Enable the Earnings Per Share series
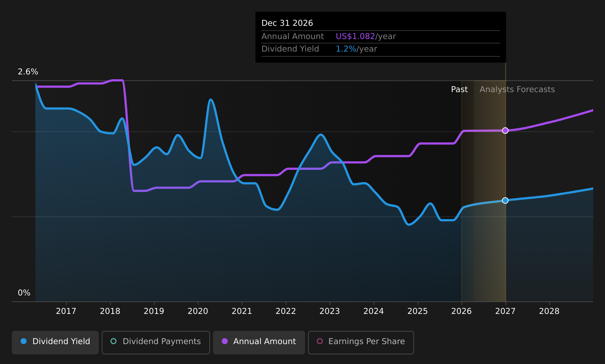The width and height of the screenshot is (605, 364). tap(361, 342)
